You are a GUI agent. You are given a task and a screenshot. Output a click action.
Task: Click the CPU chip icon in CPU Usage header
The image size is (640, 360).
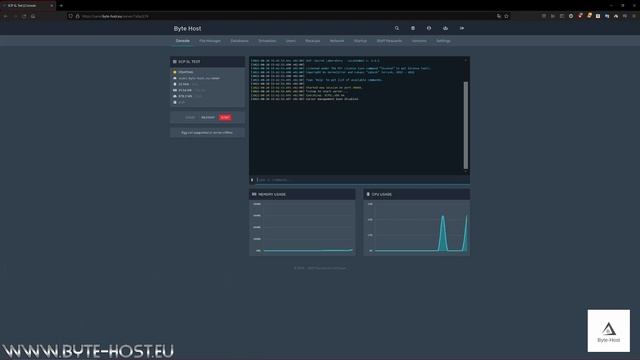368,194
